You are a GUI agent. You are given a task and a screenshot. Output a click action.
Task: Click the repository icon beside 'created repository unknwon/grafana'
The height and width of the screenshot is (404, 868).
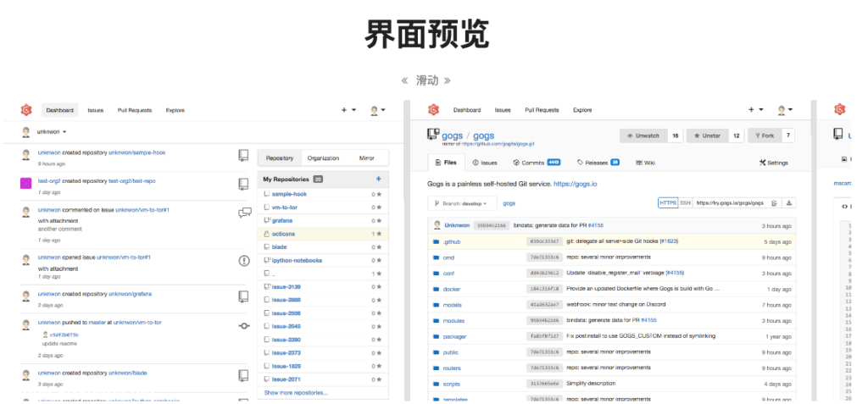pos(243,296)
